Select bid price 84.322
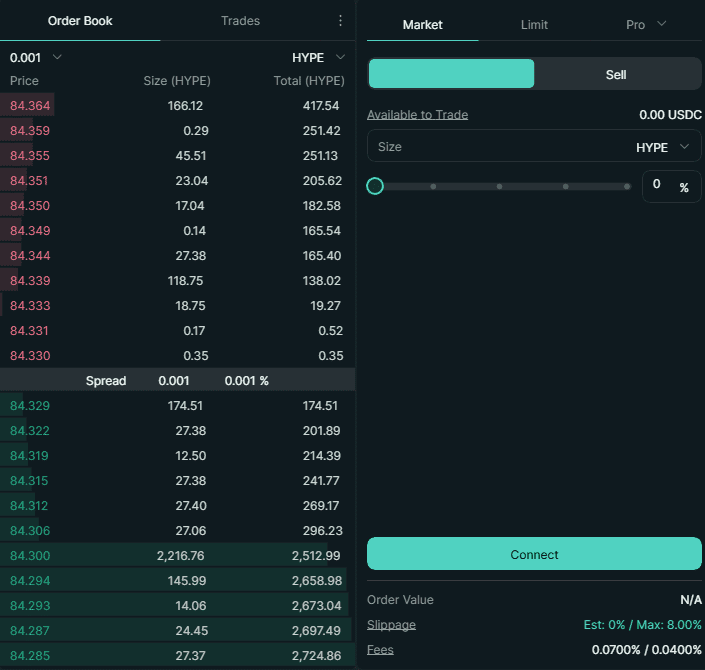Viewport: 705px width, 670px height. point(30,431)
